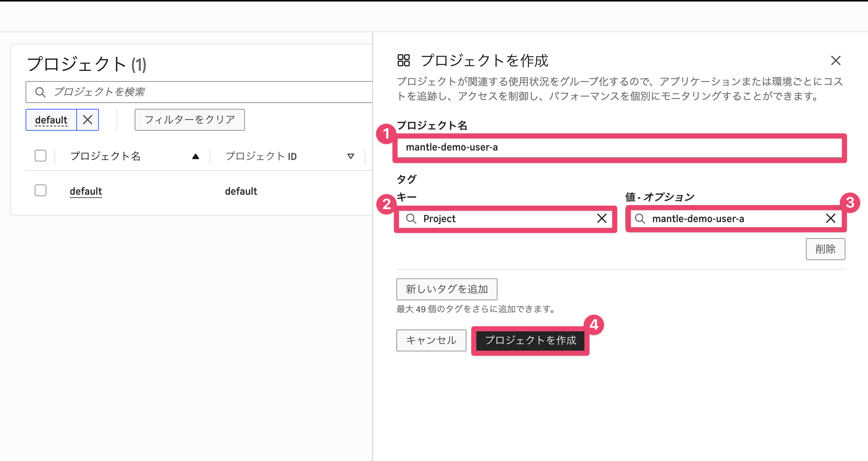Screen dimensions: 868x461
Task: Click the search icon in the tag key field
Action: coord(411,218)
